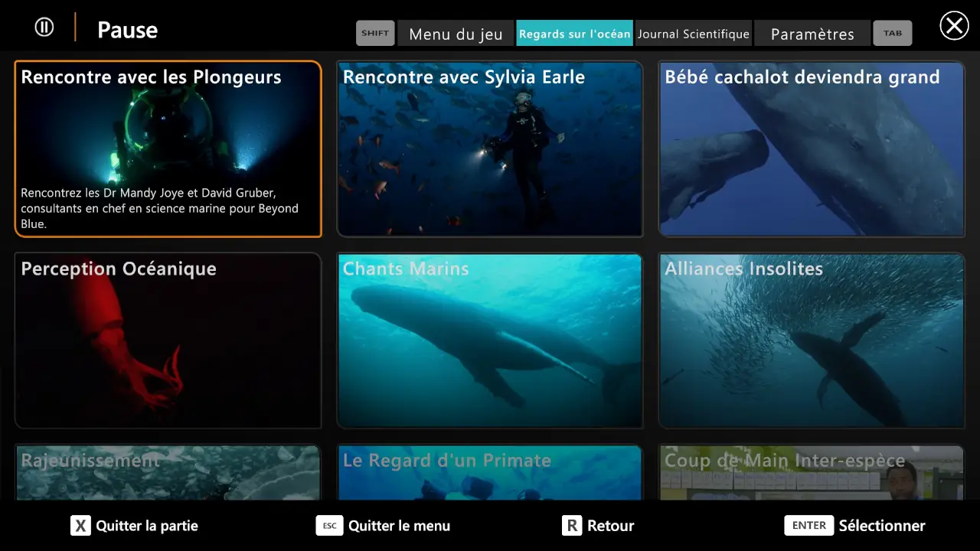Select Le Regard d'un Primate card
The image size is (980, 551).
point(490,472)
